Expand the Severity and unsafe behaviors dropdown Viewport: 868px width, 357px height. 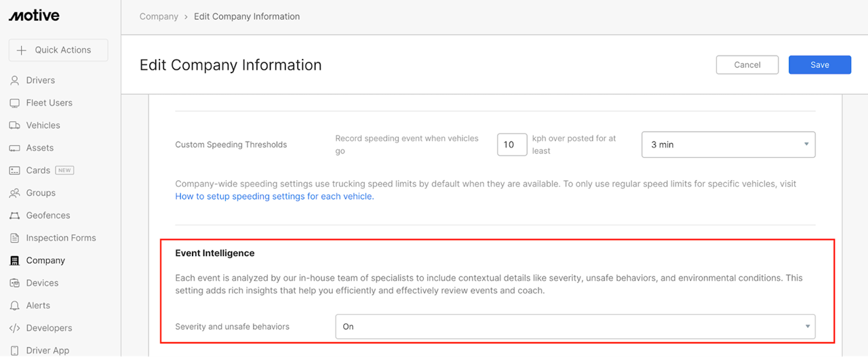[x=575, y=327]
